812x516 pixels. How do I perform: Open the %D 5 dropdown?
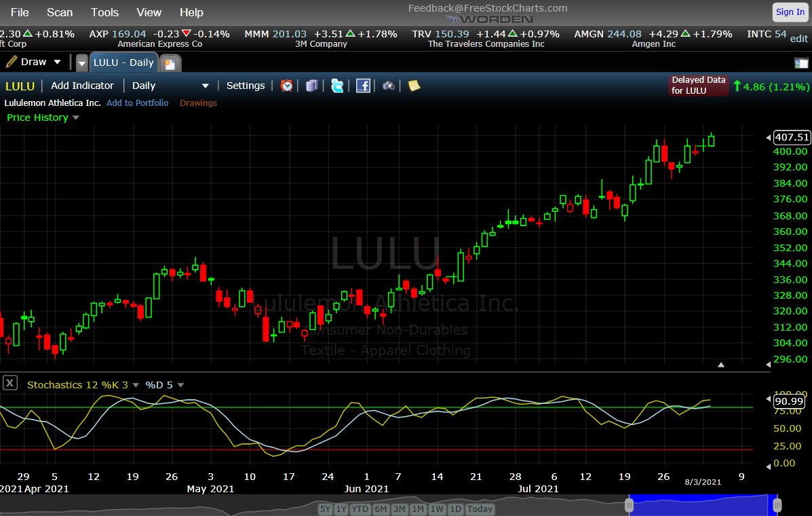180,385
